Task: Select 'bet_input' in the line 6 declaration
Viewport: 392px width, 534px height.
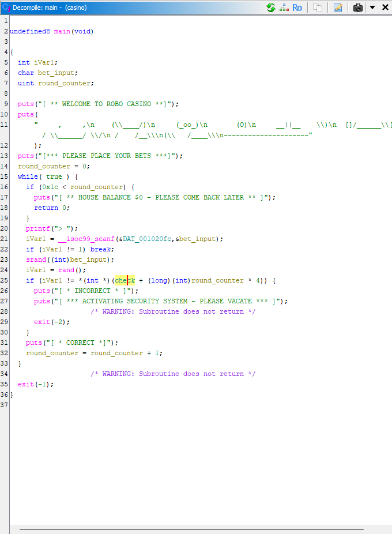Action: (56, 73)
